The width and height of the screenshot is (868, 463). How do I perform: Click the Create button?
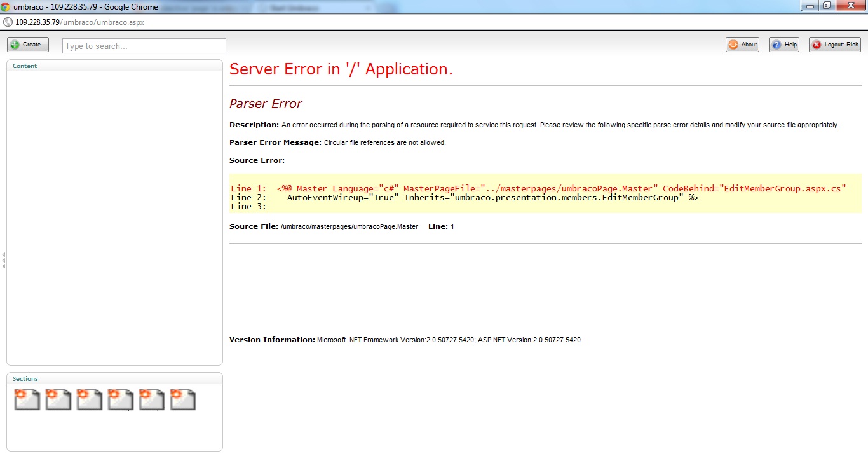pyautogui.click(x=28, y=45)
